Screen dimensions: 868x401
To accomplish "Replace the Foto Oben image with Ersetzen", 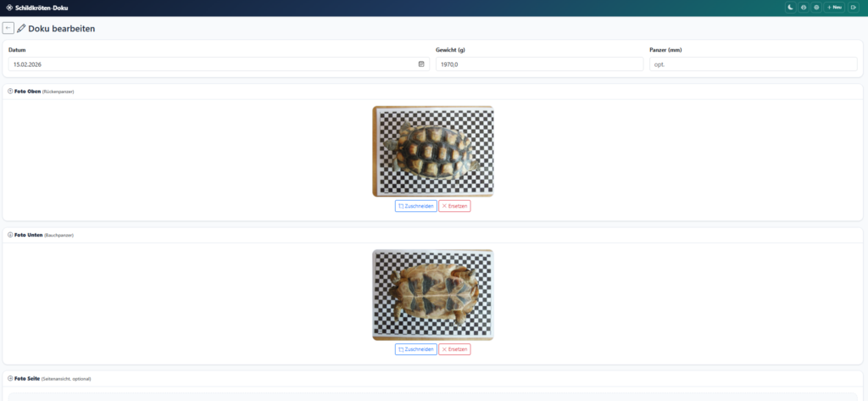I will [x=454, y=206].
